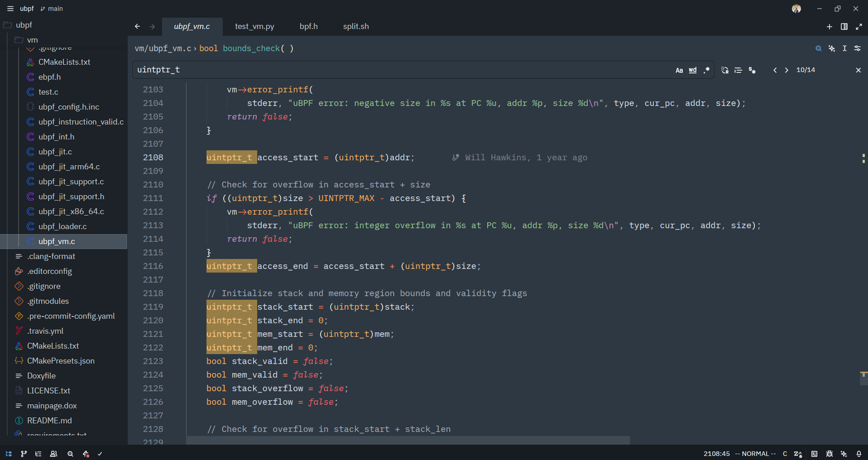
Task: Select all search matches icon
Action: click(x=752, y=70)
